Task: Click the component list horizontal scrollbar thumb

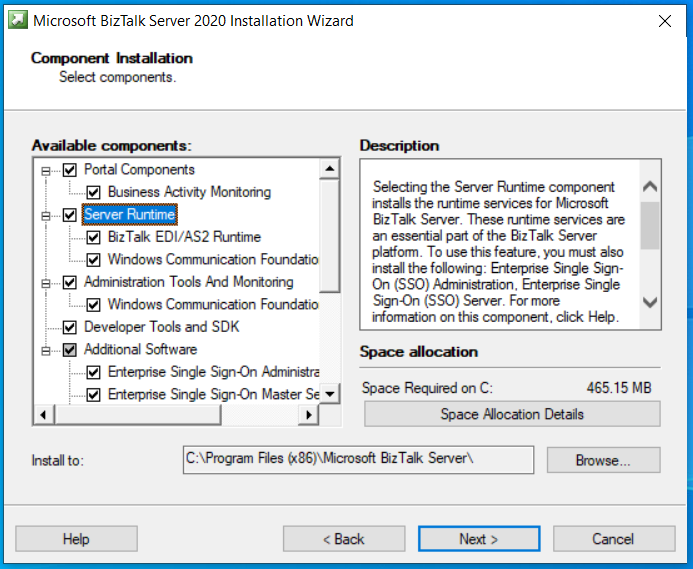Action: click(137, 415)
